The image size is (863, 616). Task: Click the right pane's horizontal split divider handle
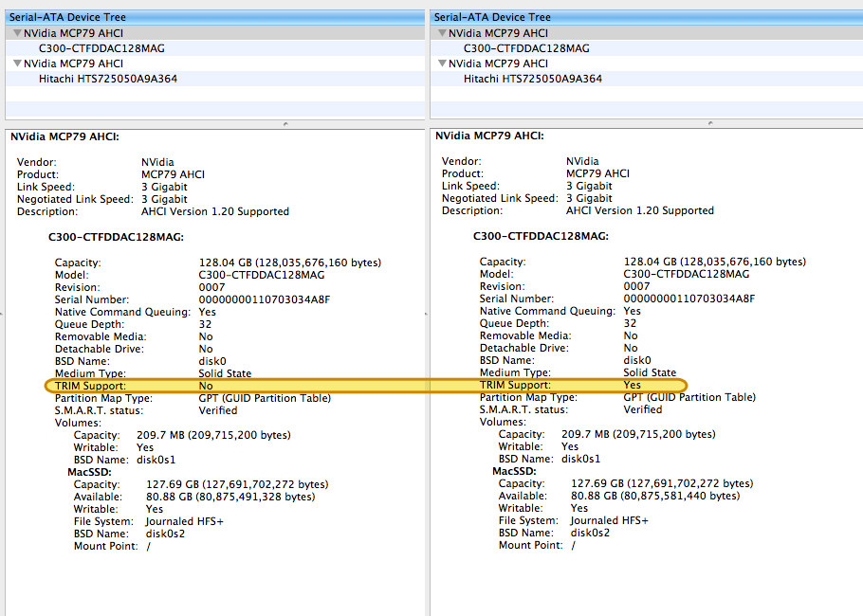pos(710,123)
